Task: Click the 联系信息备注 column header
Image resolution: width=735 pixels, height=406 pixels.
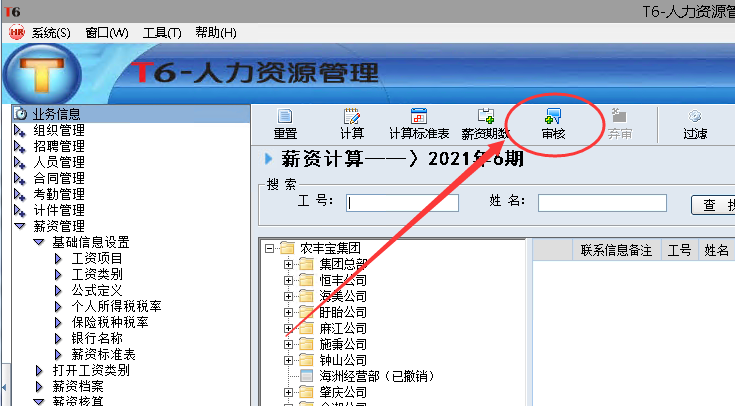Action: (616, 250)
